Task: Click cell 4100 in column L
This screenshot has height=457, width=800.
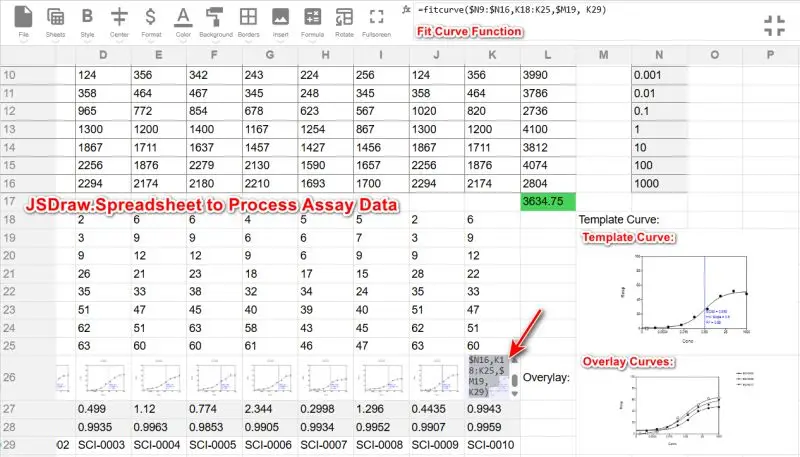Action: (548, 130)
